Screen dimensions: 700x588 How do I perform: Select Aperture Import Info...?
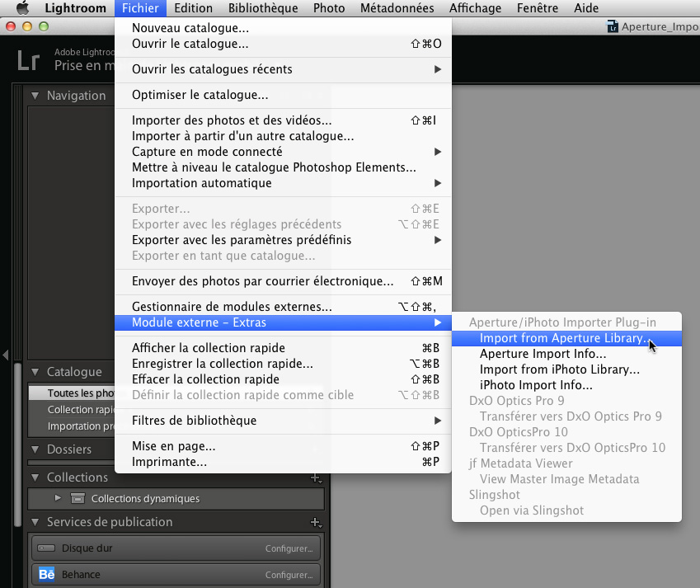[566, 354]
